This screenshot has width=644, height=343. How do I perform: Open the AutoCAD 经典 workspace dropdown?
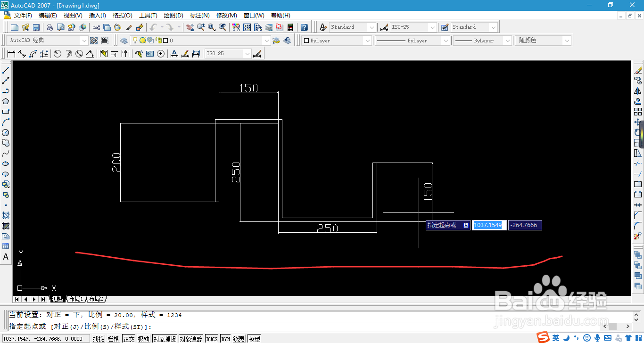coord(84,41)
